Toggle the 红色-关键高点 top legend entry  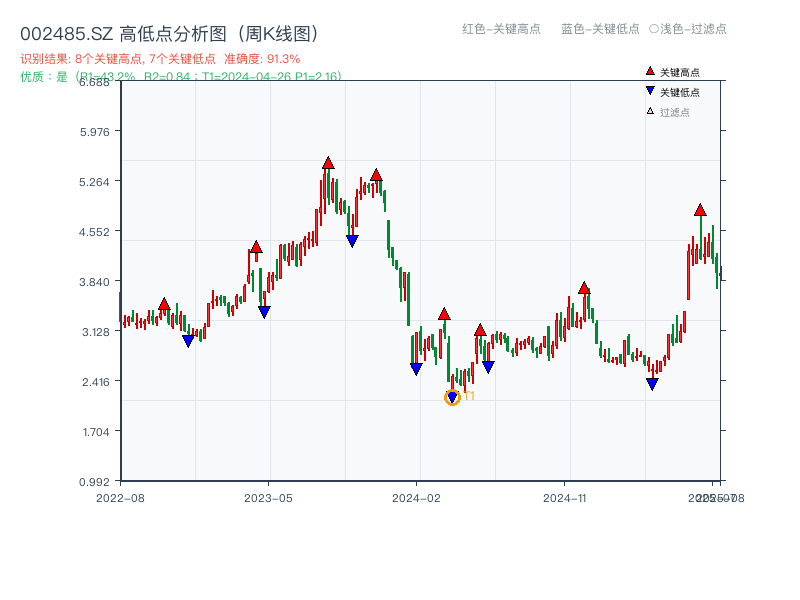click(x=501, y=29)
